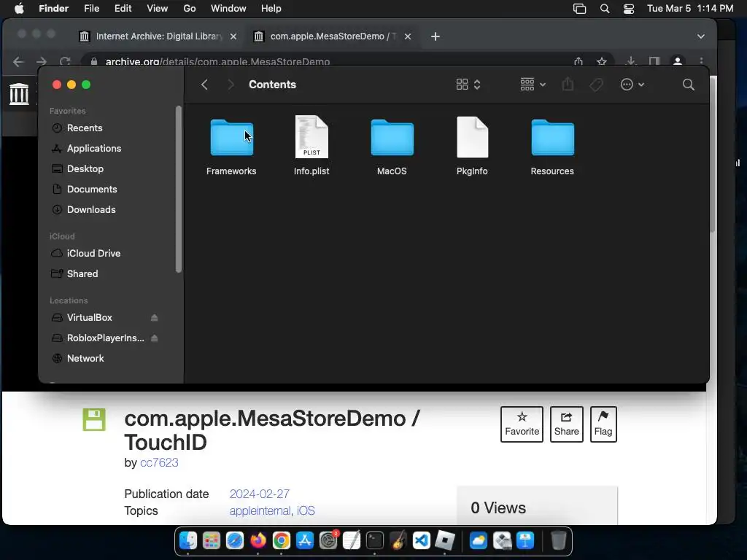Image resolution: width=747 pixels, height=560 pixels.
Task: Select the PkgInfo file
Action: coord(472,137)
